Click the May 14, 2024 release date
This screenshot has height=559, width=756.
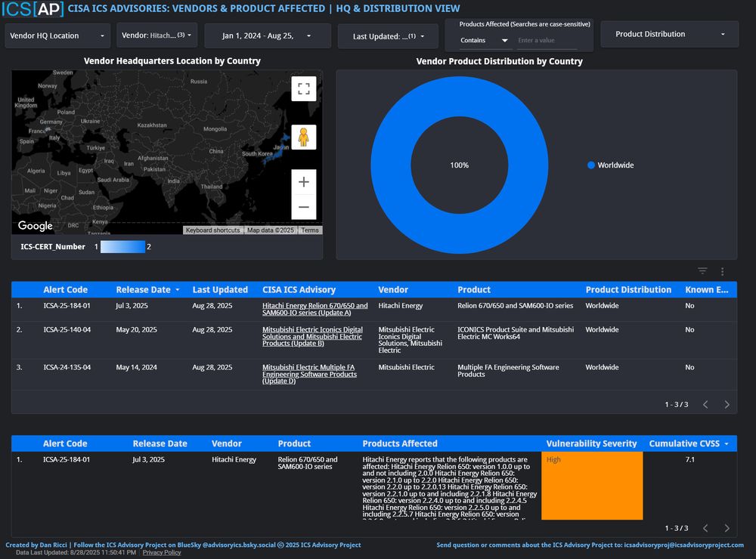(x=136, y=367)
